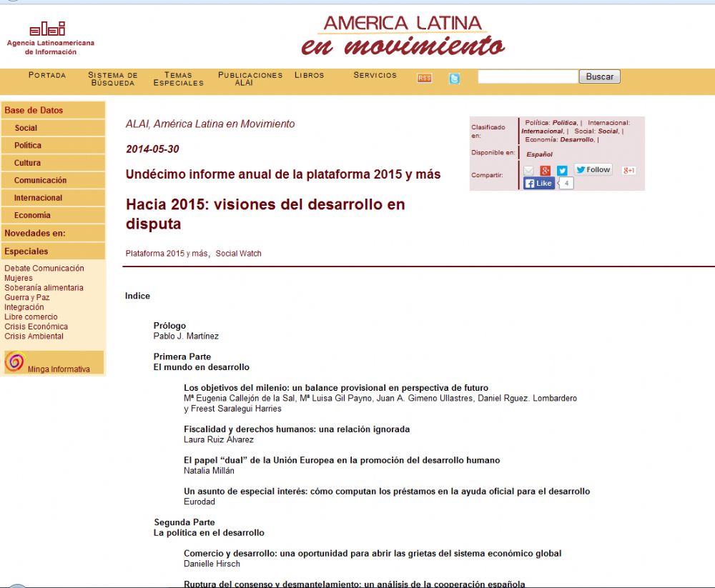Share via the blue Twitter square icon
This screenshot has height=588, width=715.
point(562,171)
